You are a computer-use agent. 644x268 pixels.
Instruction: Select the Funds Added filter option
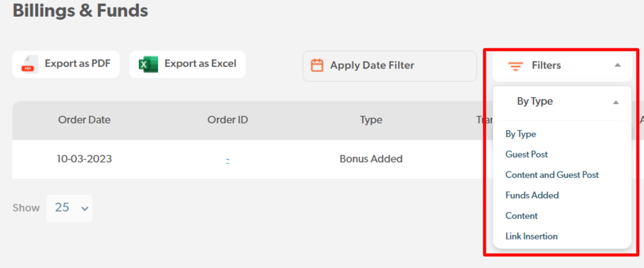(532, 195)
